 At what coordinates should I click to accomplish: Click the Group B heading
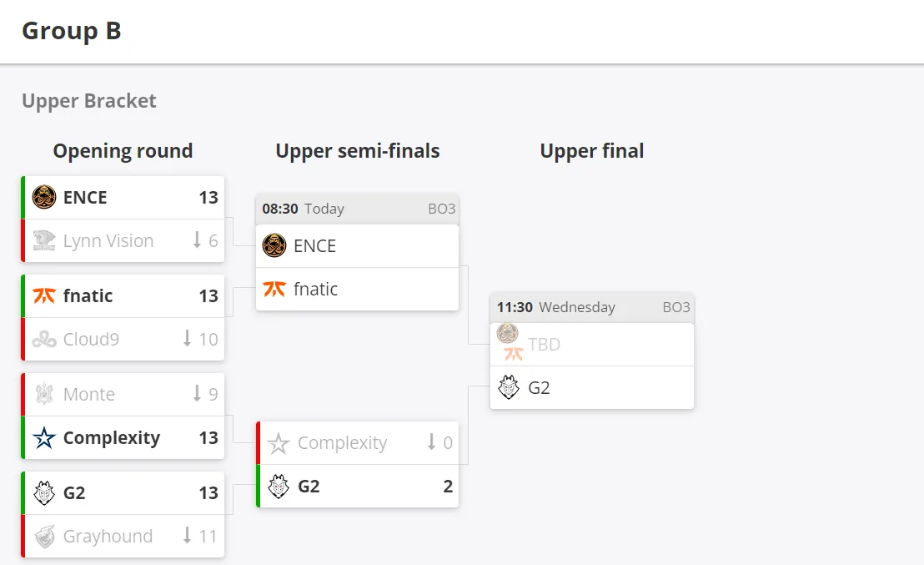coord(72,31)
